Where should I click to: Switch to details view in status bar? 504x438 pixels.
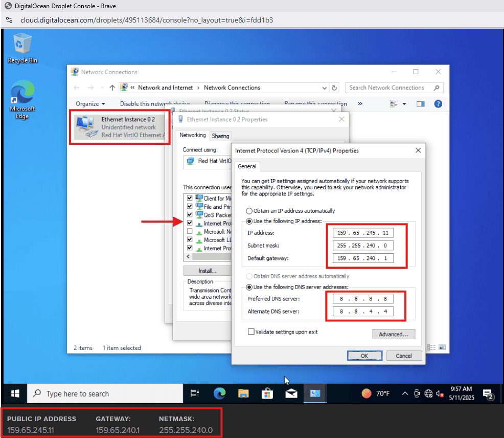432,347
